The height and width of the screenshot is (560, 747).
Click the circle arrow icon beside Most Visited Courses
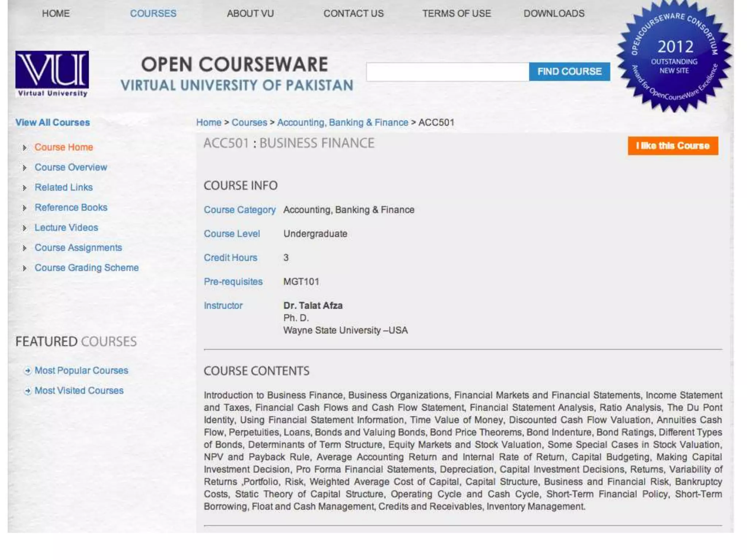(28, 391)
